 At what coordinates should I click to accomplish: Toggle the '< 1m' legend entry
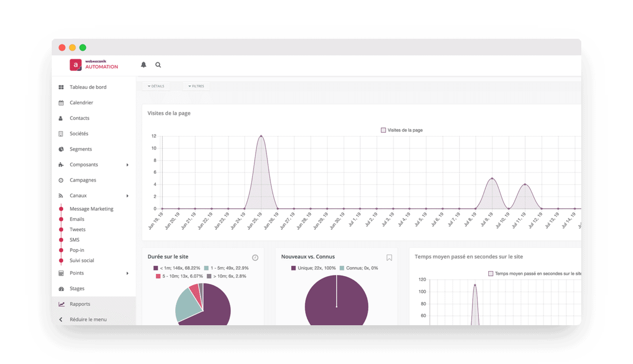[177, 268]
